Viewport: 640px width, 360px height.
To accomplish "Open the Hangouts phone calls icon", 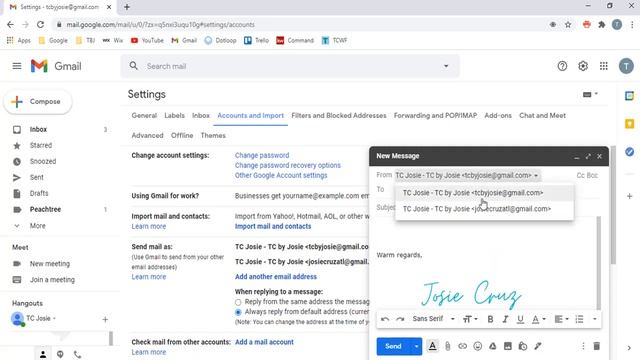I will click(x=77, y=354).
